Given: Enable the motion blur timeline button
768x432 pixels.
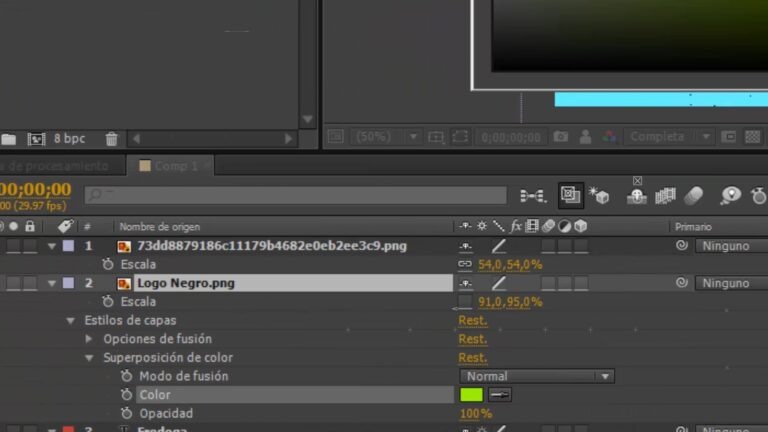Looking at the screenshot, I should pos(694,196).
